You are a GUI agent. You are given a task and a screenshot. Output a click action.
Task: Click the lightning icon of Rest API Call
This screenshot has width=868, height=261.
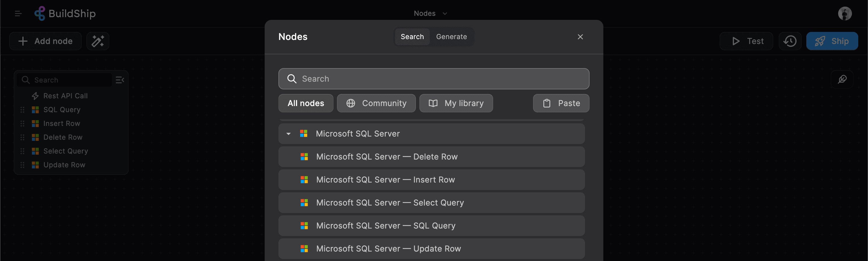(35, 96)
